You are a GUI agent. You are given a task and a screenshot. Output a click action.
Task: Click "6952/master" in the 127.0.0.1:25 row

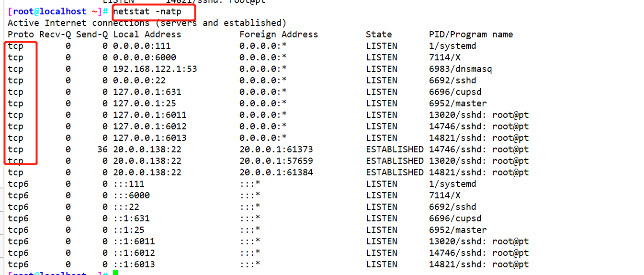458,103
